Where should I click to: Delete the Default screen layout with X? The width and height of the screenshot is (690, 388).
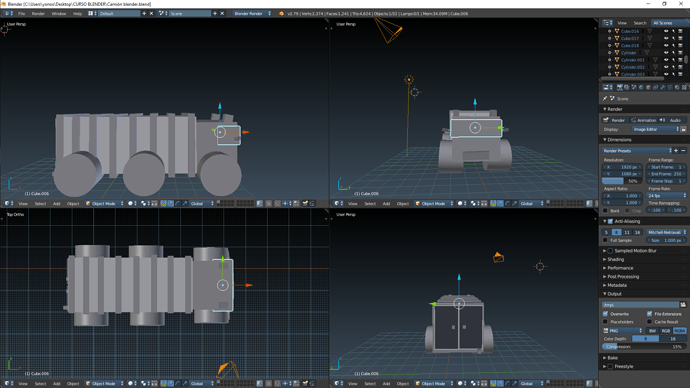pyautogui.click(x=151, y=14)
